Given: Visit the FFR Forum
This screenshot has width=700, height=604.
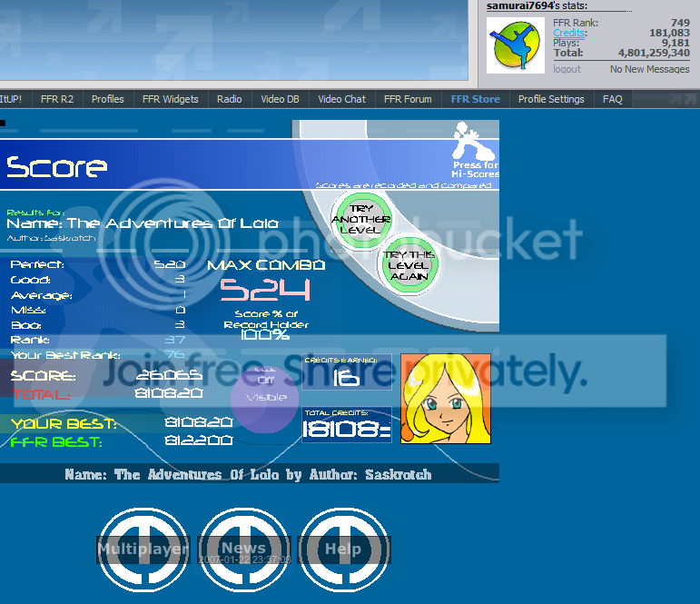Looking at the screenshot, I should 408,99.
